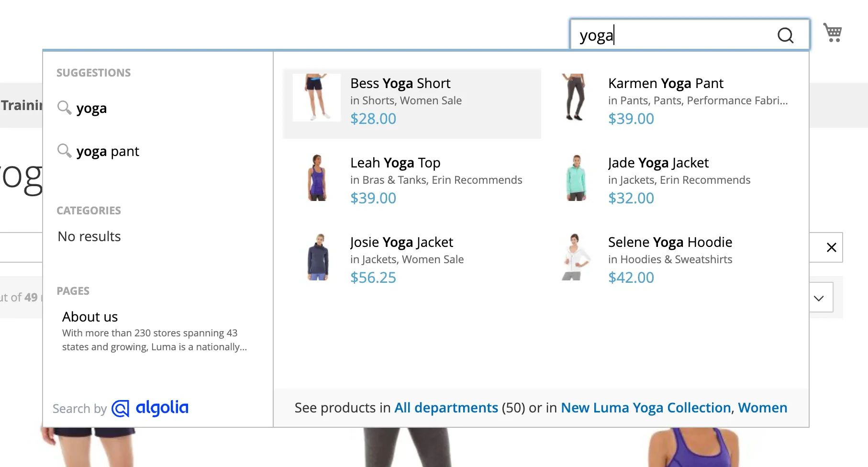Viewport: 868px width, 467px height.
Task: Click the search magnifier icon
Action: pos(785,35)
